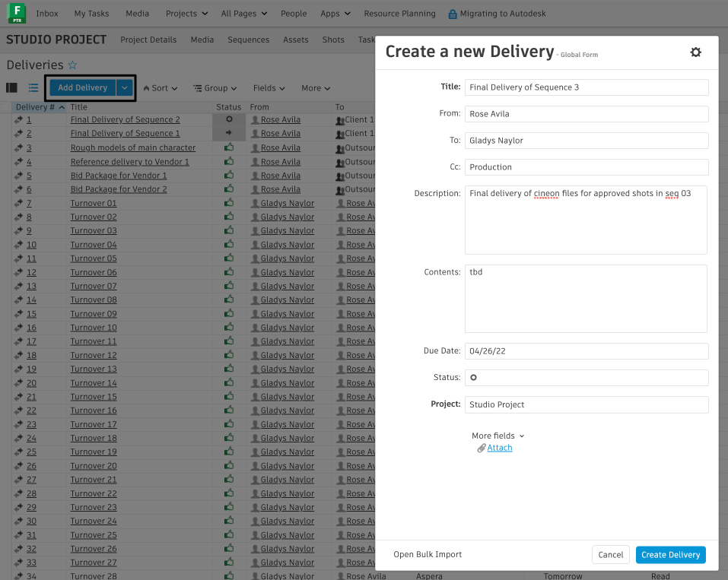Click the Description text area
728x580 pixels.
[x=586, y=220]
